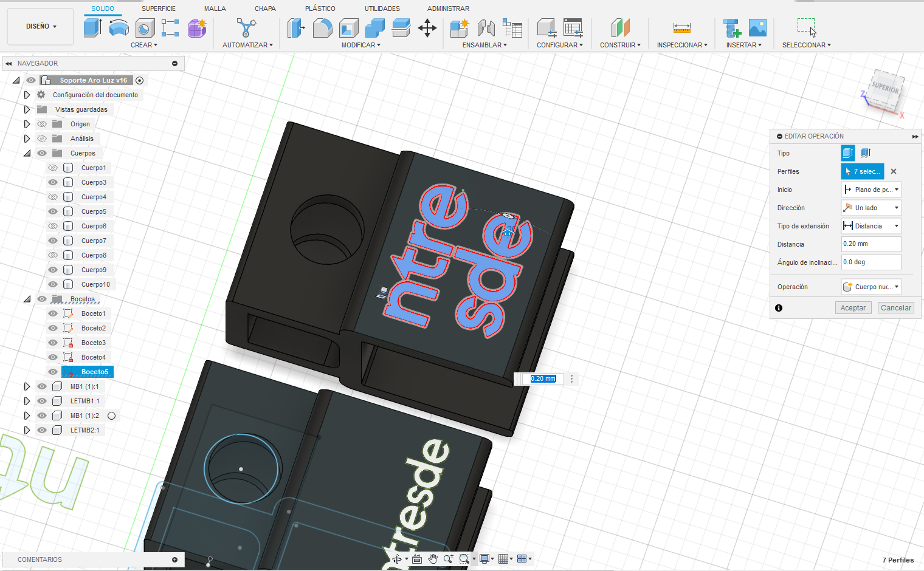Screen dimensions: 924x571
Task: Click the Aceptar button
Action: click(853, 308)
